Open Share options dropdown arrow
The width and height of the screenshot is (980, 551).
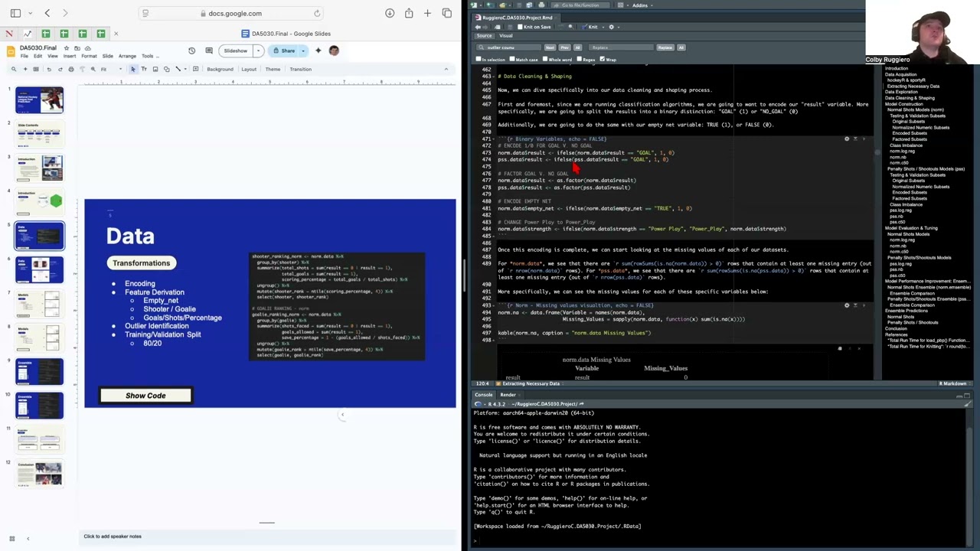click(x=303, y=51)
